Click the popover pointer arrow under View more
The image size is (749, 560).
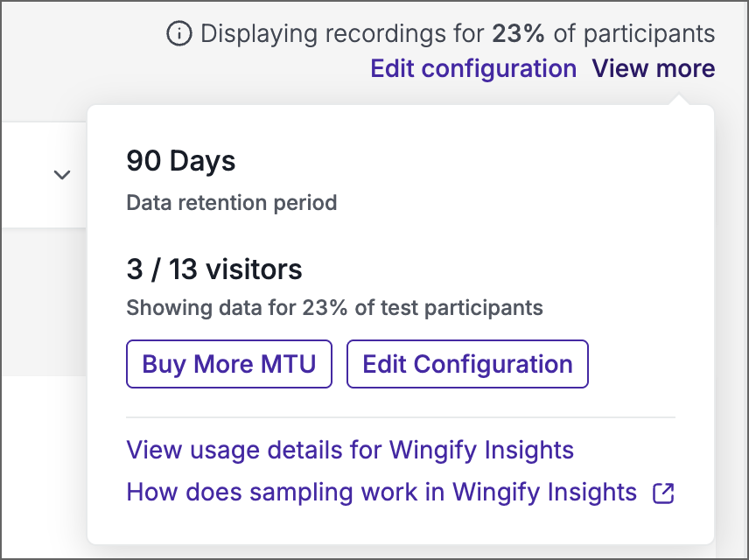[679, 100]
